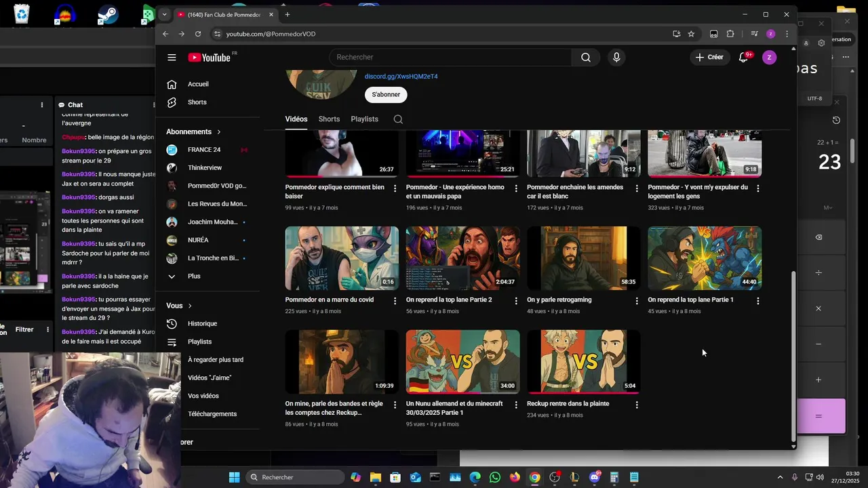
Task: Click the Windows taskbar Rechercher box
Action: [294, 477]
